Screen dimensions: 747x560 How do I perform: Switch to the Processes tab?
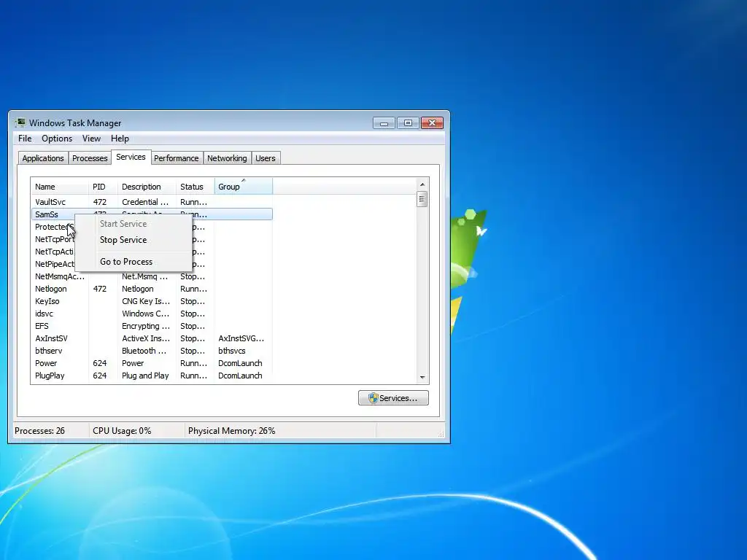tap(90, 158)
